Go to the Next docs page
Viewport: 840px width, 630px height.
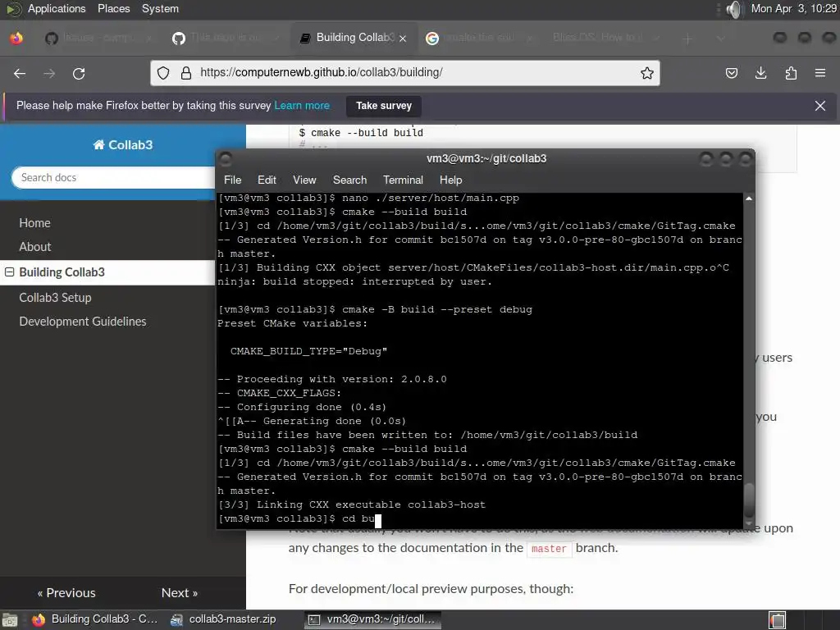pyautogui.click(x=180, y=592)
